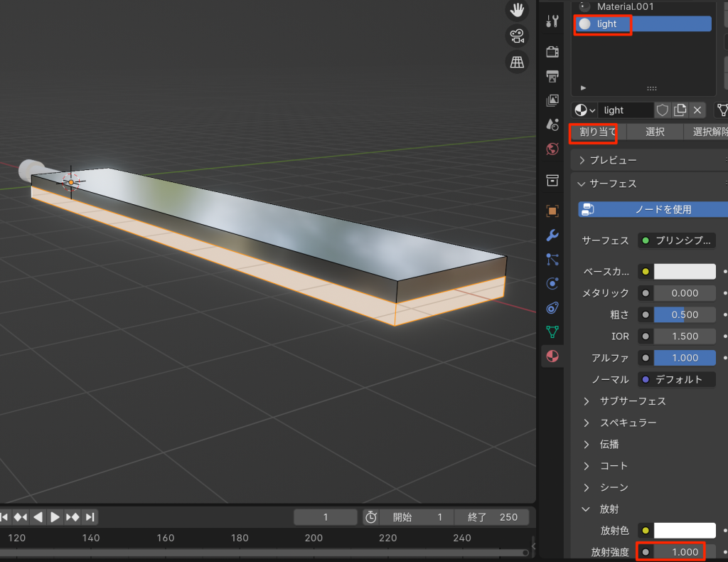Open the Physics properties tab
Image resolution: width=728 pixels, height=562 pixels.
552,283
